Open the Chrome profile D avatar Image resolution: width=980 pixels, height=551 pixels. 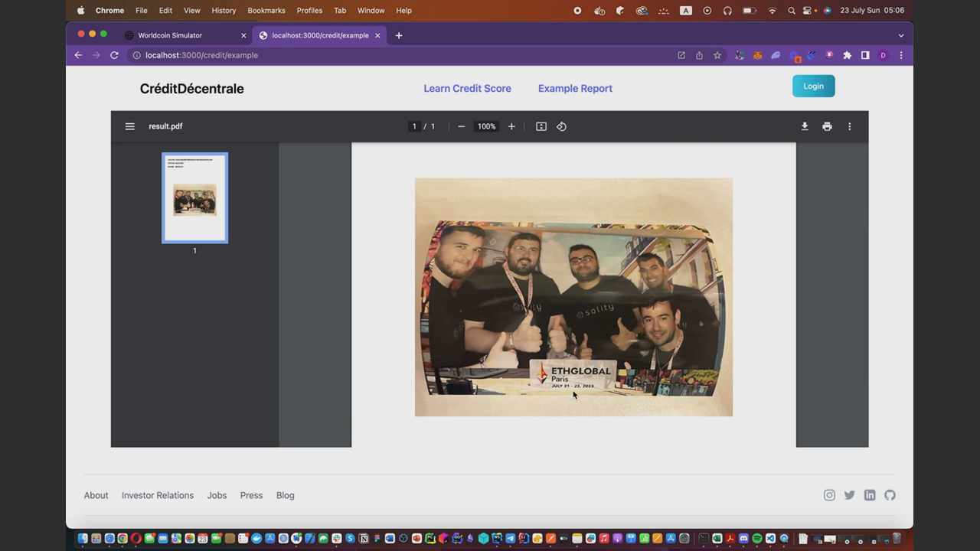click(883, 55)
